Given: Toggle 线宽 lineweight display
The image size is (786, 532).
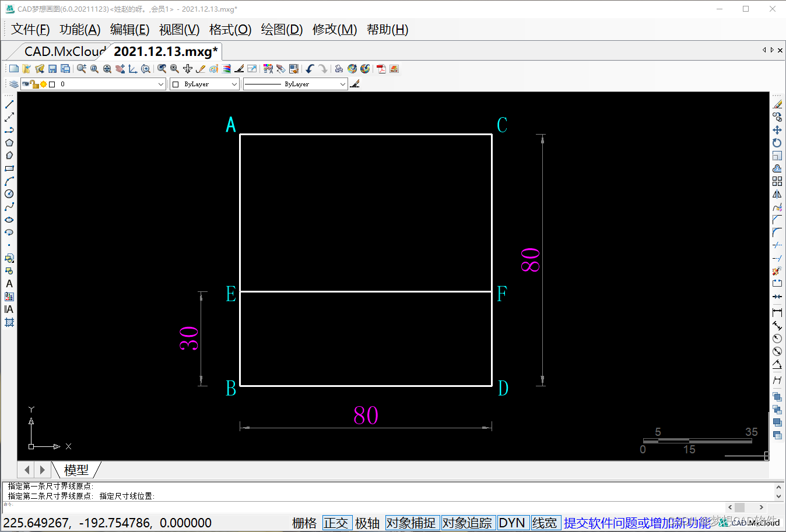Looking at the screenshot, I should (545, 523).
